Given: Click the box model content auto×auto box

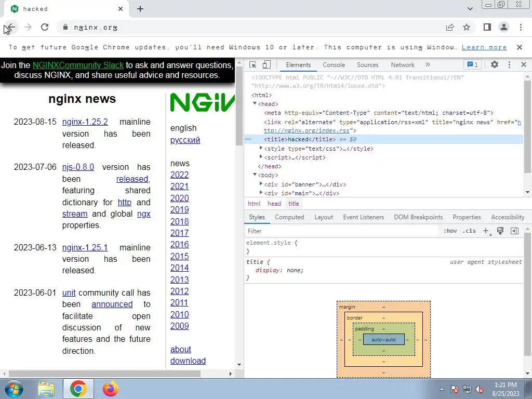Looking at the screenshot, I should [384, 339].
